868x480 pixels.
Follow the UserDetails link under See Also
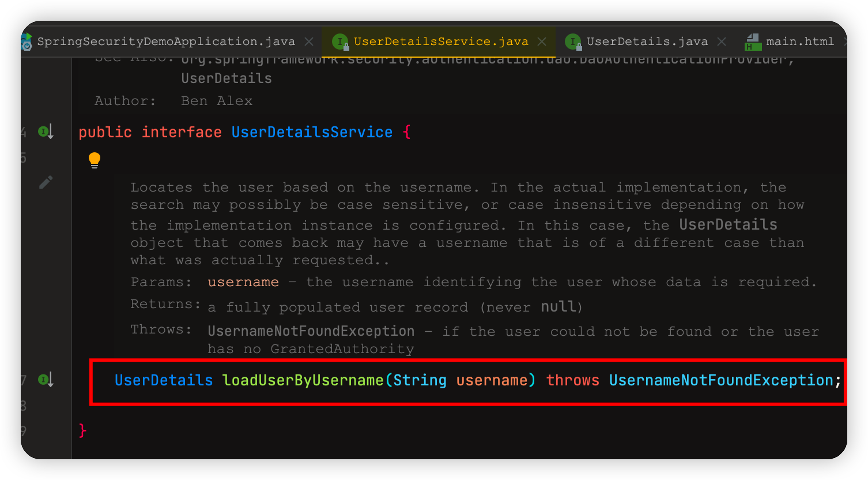[x=226, y=78]
